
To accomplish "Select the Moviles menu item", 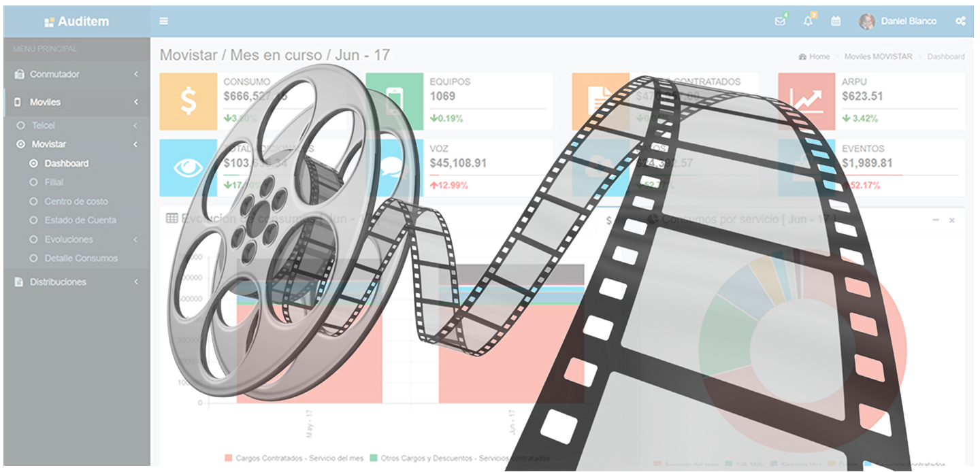I will pos(45,102).
